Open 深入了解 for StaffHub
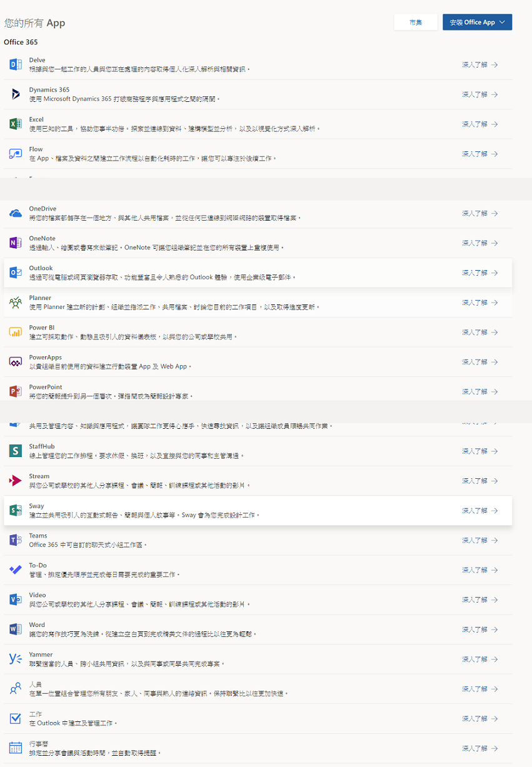Viewport: 532px width, 767px height. tap(479, 451)
